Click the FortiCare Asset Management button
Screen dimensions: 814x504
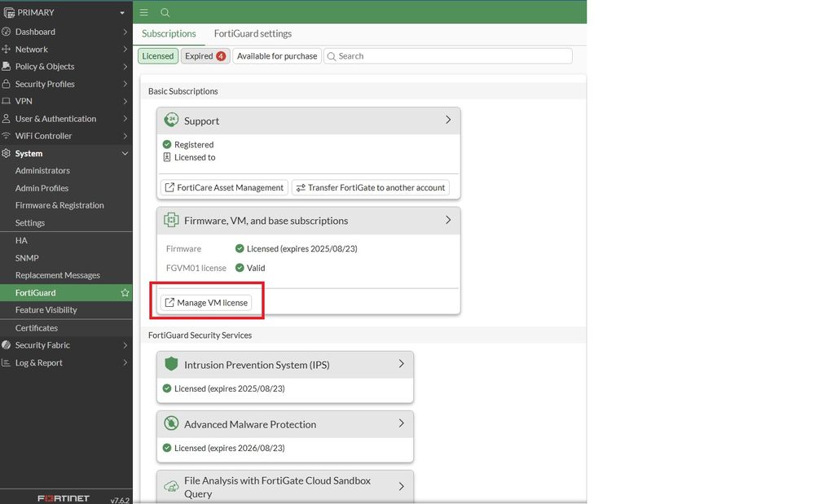(224, 187)
